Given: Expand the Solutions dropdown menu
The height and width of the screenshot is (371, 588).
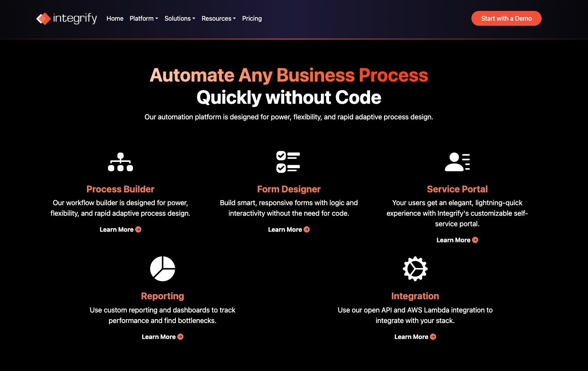Looking at the screenshot, I should [180, 18].
